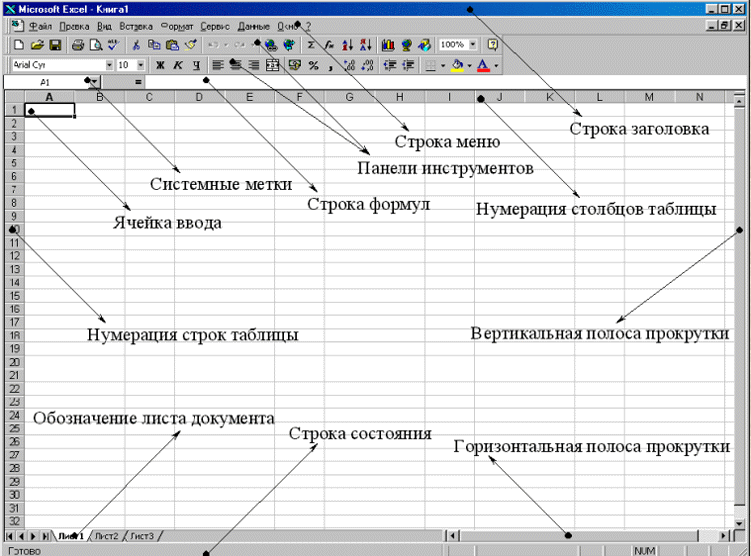
Task: Toggle bold with the Ж button
Action: pos(160,65)
